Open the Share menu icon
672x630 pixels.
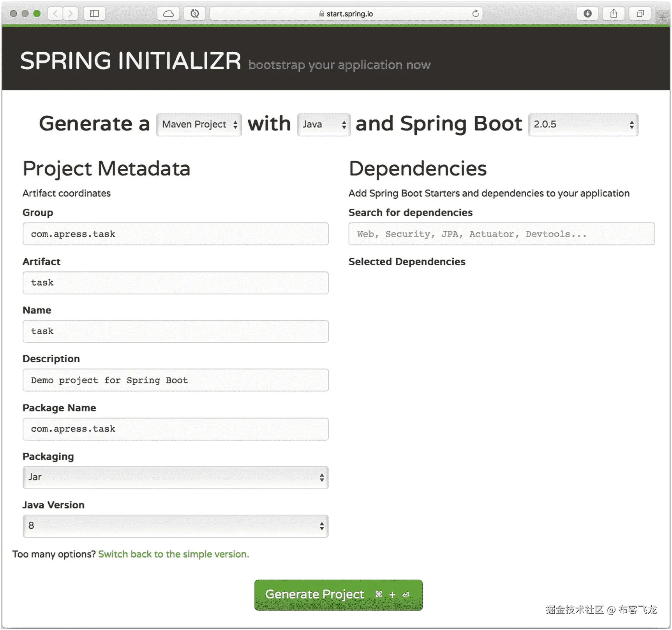click(614, 14)
